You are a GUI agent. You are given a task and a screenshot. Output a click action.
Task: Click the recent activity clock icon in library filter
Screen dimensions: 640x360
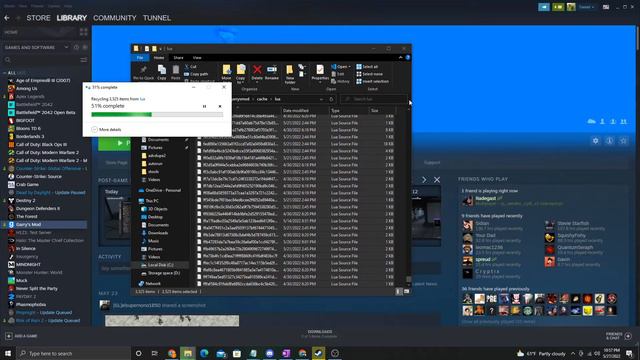[x=76, y=47]
